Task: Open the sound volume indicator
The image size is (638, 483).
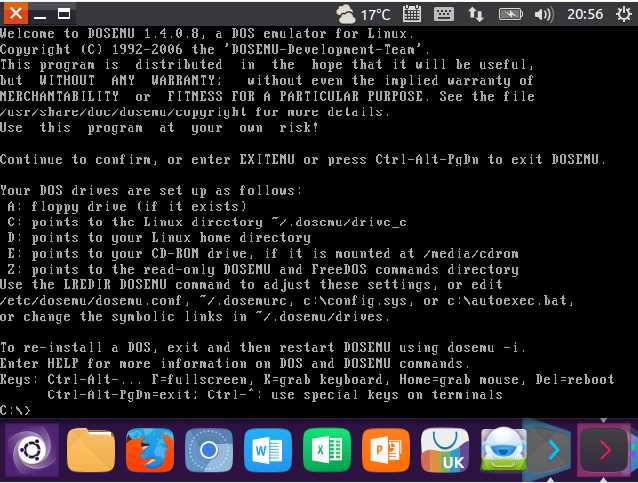Action: click(544, 15)
